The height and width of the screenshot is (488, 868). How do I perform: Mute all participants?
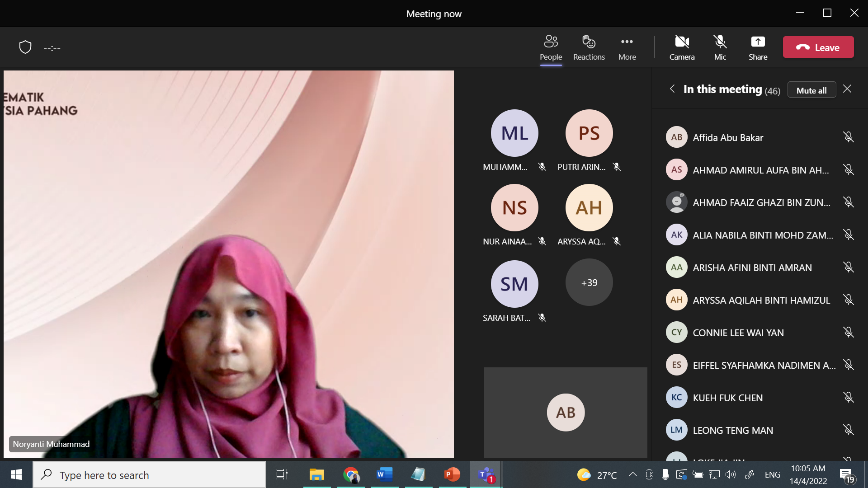(811, 89)
